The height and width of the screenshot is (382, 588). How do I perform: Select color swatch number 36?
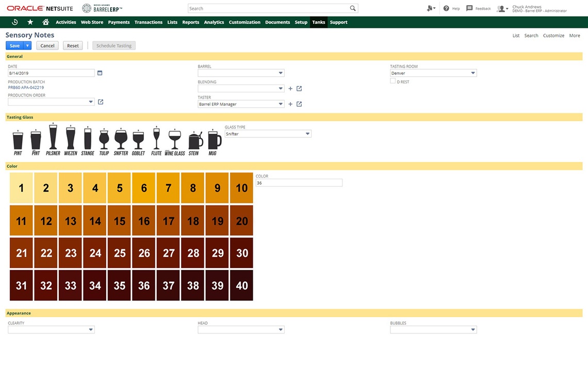point(144,285)
